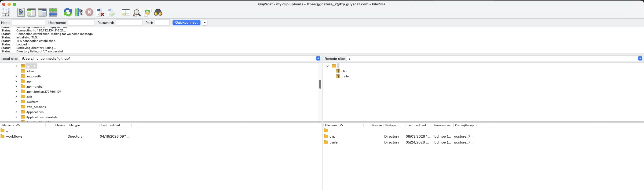Click the Port input field
The width and height of the screenshot is (644, 190).
pyautogui.click(x=162, y=23)
